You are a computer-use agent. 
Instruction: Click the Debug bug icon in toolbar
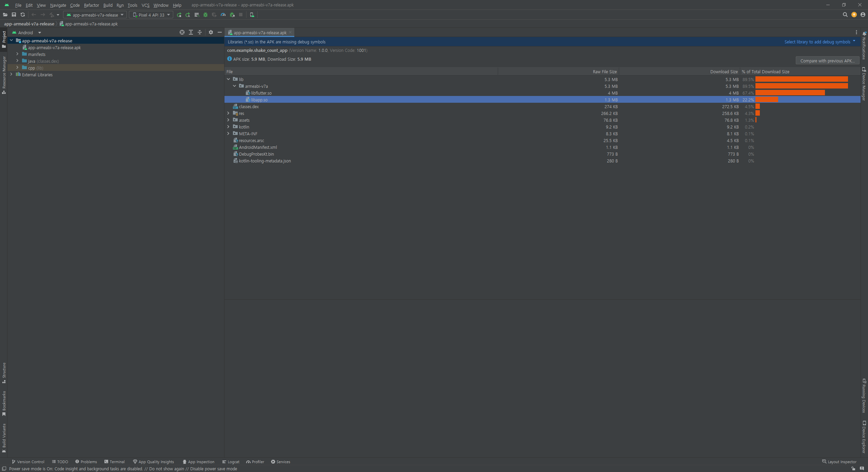coord(205,15)
